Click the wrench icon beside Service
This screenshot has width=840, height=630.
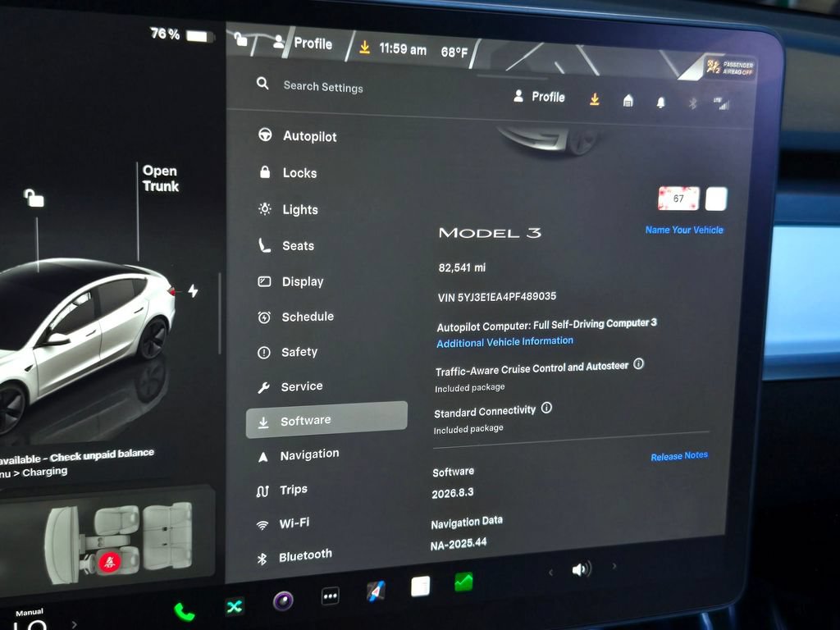[x=263, y=387]
